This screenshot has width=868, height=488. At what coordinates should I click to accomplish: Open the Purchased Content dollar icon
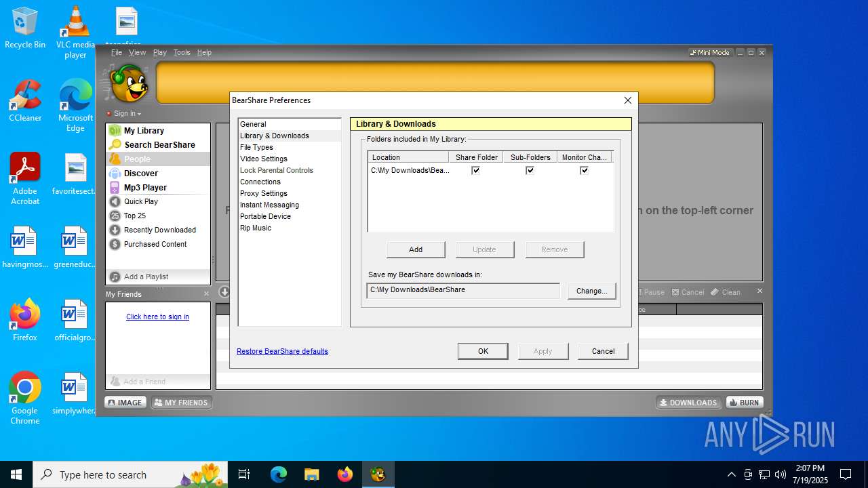click(115, 244)
